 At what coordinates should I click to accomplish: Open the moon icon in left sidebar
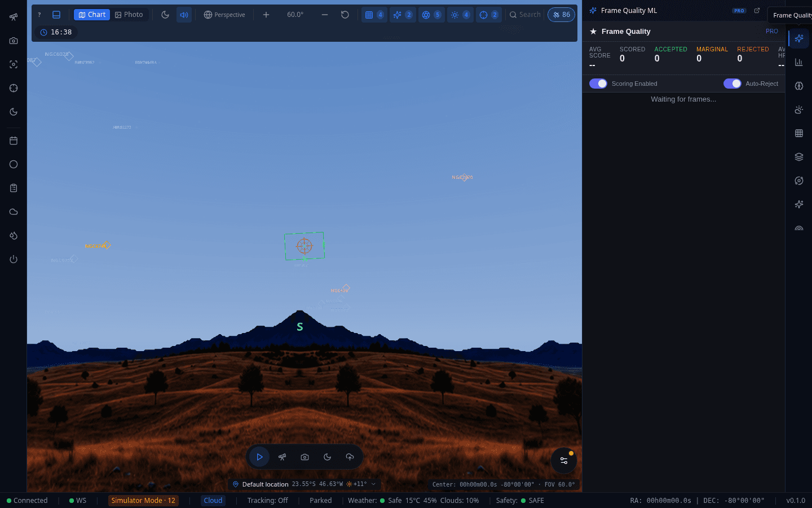(14, 112)
